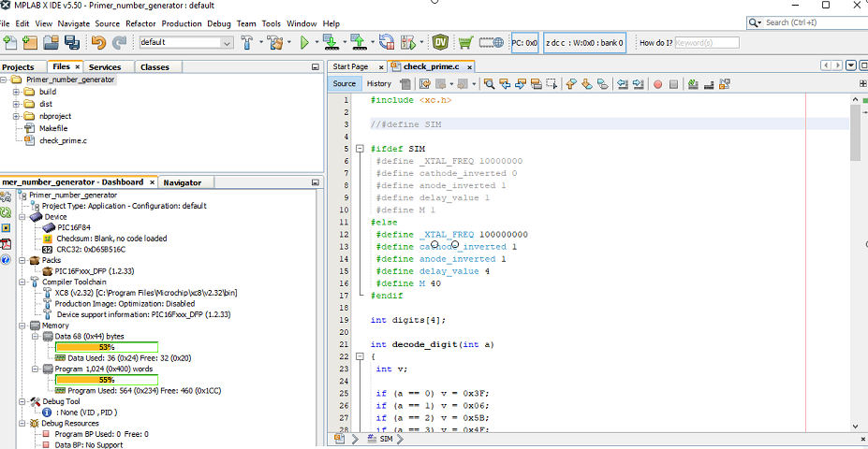Collapse the Device node in Dashboard
Screen dimensions: 868x449
tap(23, 216)
